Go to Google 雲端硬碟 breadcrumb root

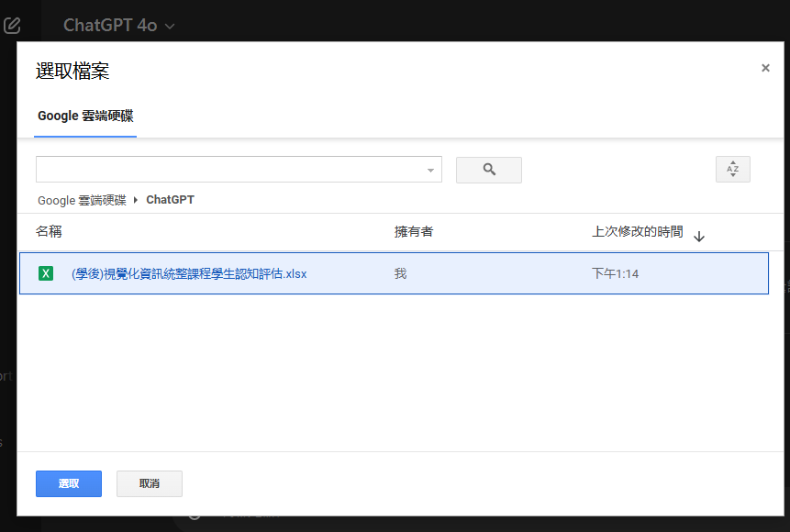coord(82,200)
